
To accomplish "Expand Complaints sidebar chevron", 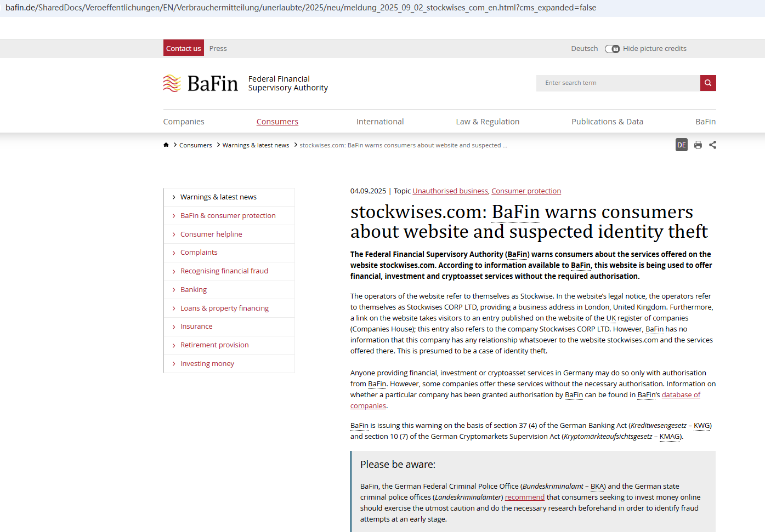I will (174, 253).
